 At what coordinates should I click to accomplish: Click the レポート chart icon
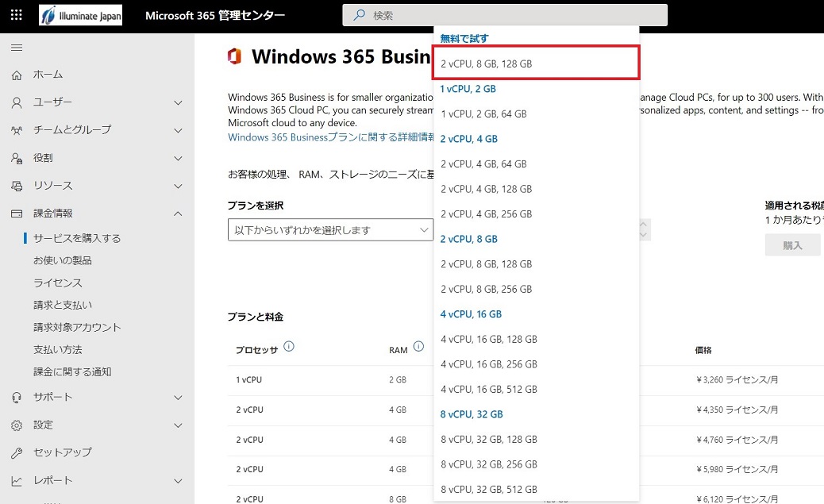(x=17, y=481)
